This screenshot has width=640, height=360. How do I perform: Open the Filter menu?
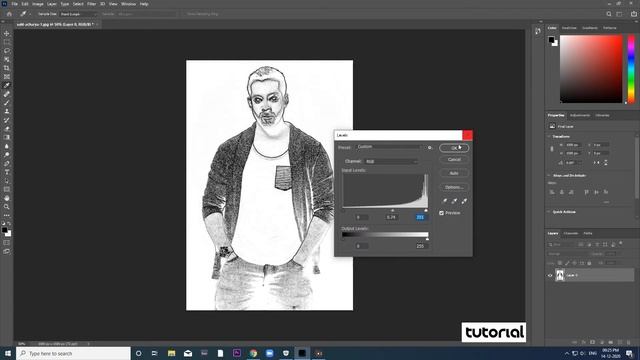[91, 4]
